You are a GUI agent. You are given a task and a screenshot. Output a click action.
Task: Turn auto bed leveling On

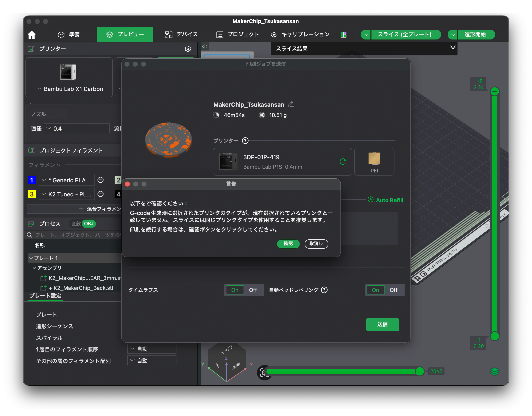375,290
